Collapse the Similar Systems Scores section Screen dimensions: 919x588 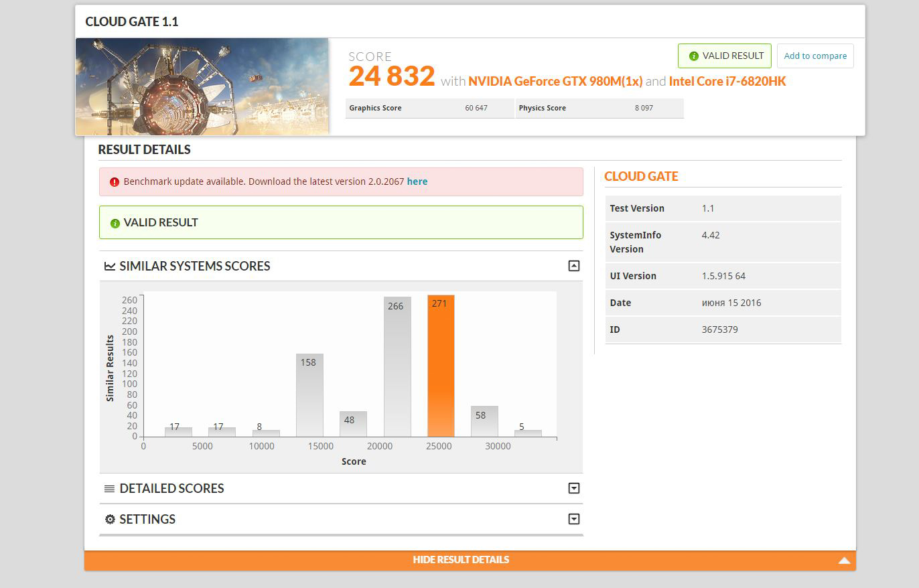pos(573,266)
